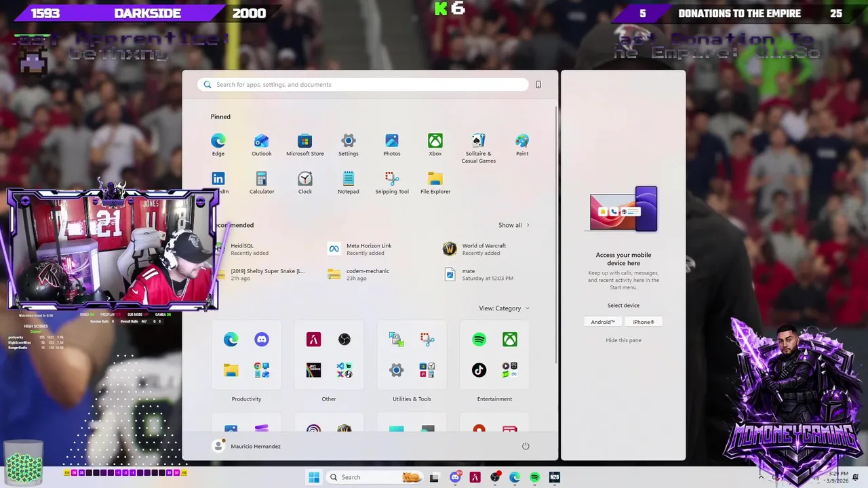Image resolution: width=868 pixels, height=488 pixels.
Task: Click Show all recommended items
Action: [513, 225]
